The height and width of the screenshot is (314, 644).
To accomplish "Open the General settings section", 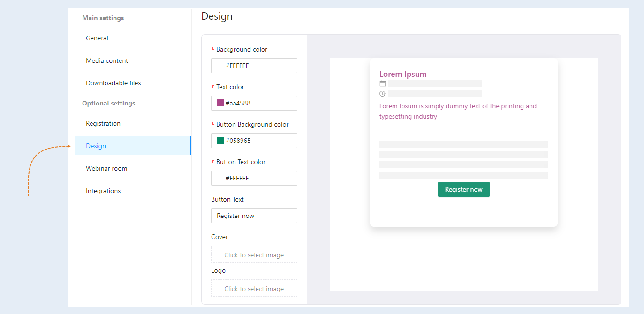I will 133,38.
